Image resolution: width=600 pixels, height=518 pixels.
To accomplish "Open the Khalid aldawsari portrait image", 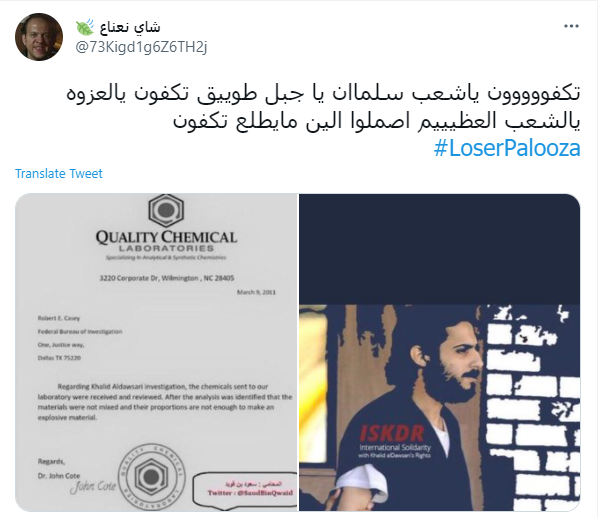I will coord(440,352).
